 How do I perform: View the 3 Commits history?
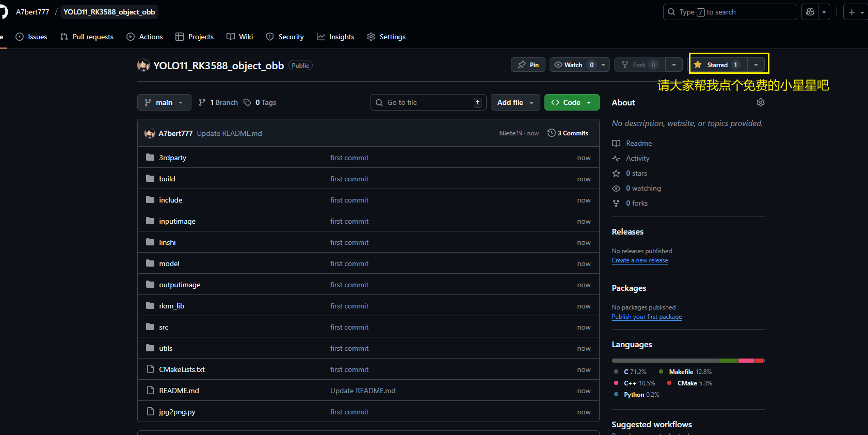568,133
